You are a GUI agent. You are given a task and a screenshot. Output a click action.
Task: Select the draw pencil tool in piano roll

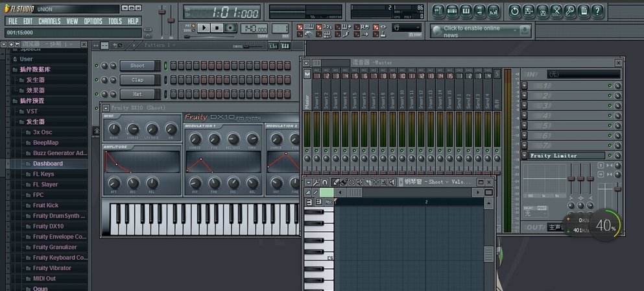(x=336, y=182)
